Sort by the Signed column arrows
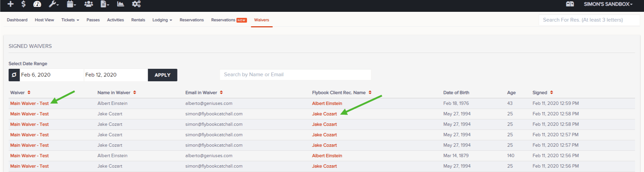 point(551,92)
